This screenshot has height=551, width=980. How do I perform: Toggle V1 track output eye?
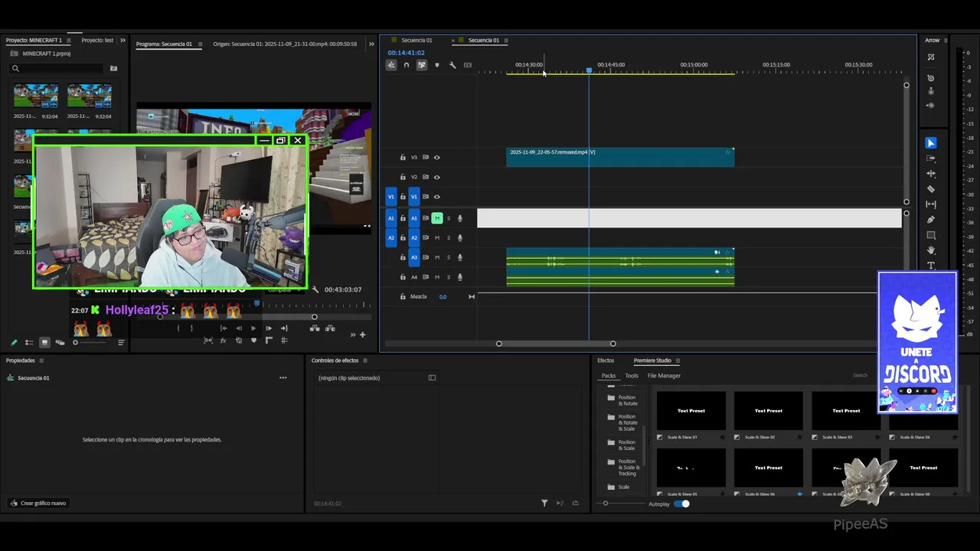tap(436, 197)
